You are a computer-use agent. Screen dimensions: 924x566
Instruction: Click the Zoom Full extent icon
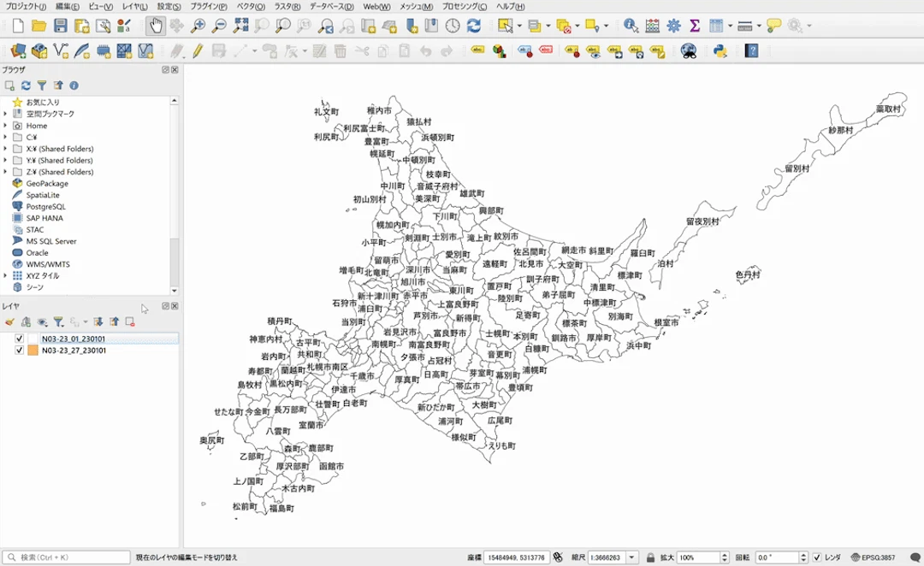pyautogui.click(x=240, y=26)
